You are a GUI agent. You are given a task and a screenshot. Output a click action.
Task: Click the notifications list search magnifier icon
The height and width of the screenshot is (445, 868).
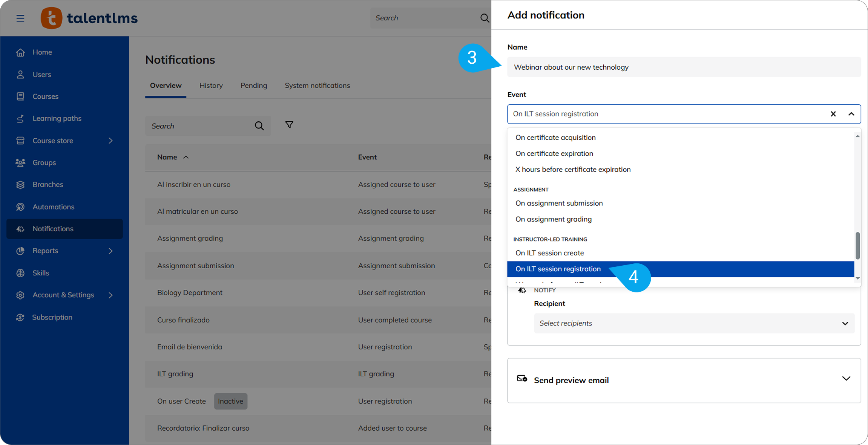point(259,126)
